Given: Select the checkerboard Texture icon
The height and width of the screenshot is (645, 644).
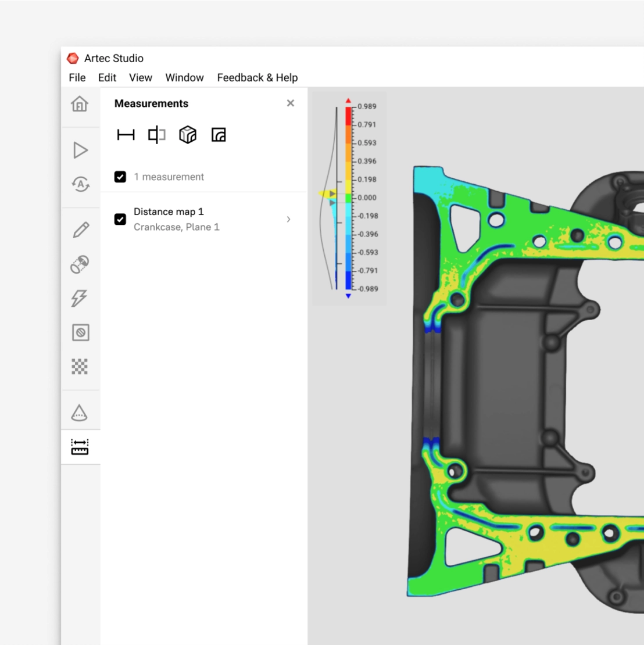Looking at the screenshot, I should [x=80, y=367].
